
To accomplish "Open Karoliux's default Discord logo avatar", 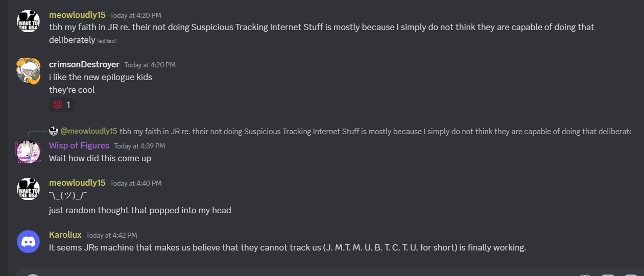I will [x=29, y=241].
